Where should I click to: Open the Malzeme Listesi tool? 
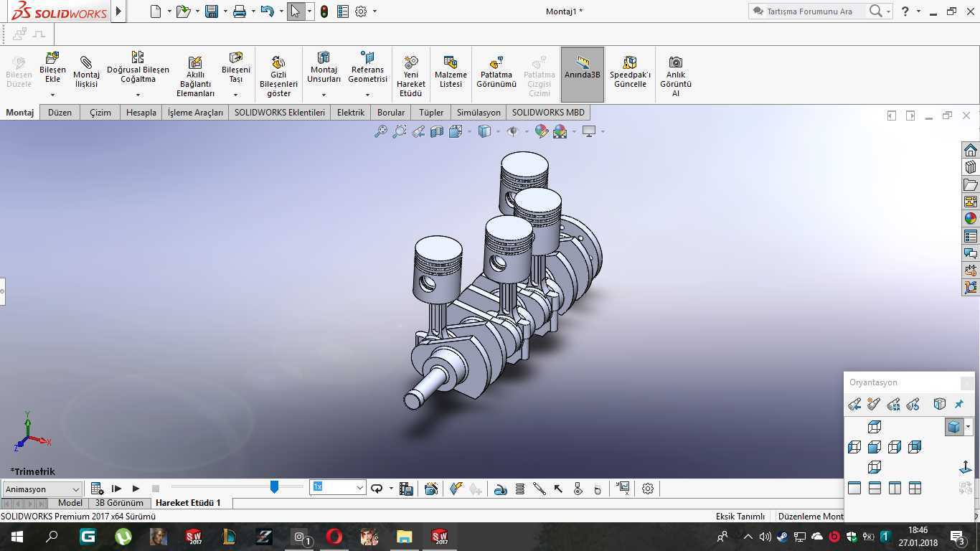pyautogui.click(x=451, y=72)
